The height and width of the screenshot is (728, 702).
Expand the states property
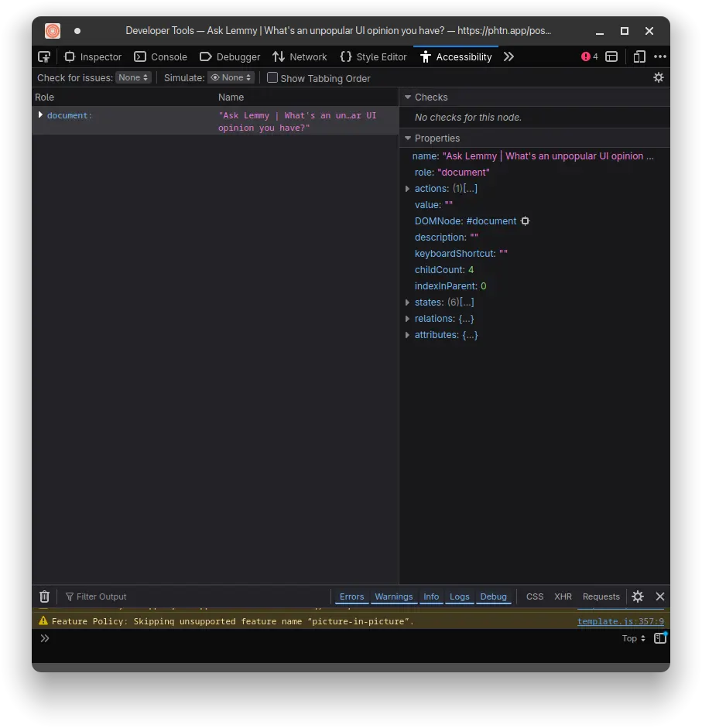tap(408, 302)
